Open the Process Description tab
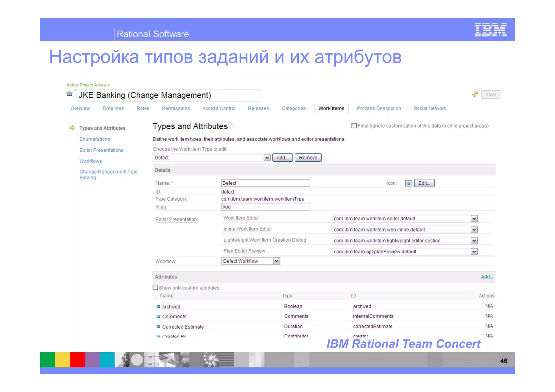The height and width of the screenshot is (392, 555). (379, 108)
